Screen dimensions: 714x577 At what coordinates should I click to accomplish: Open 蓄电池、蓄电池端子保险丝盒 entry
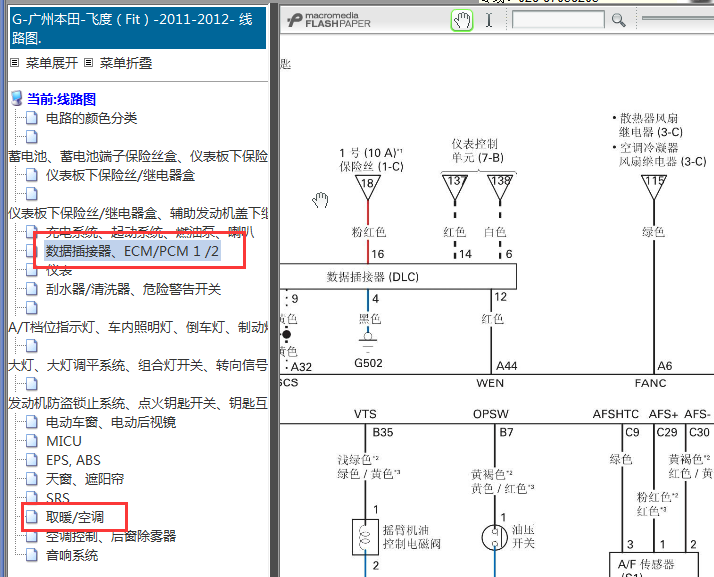point(138,156)
